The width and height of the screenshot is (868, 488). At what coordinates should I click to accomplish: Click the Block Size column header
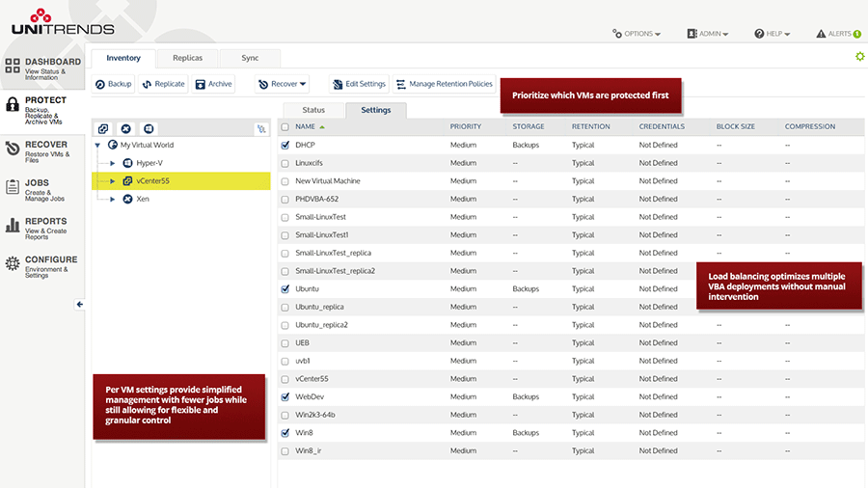tap(735, 126)
